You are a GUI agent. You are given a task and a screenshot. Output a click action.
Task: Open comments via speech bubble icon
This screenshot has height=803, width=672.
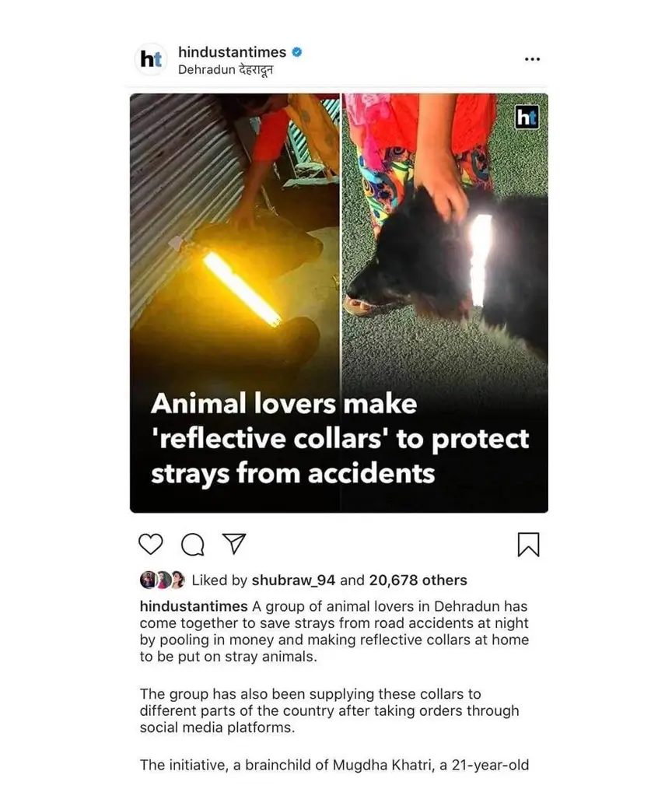[x=193, y=545]
